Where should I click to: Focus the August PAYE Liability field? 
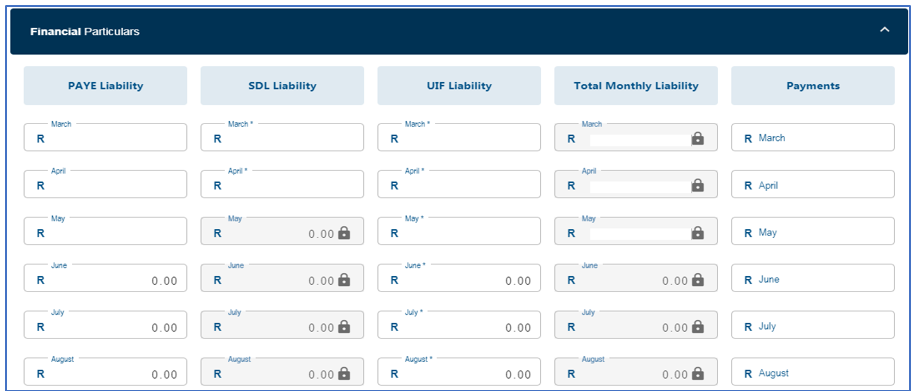(x=105, y=372)
